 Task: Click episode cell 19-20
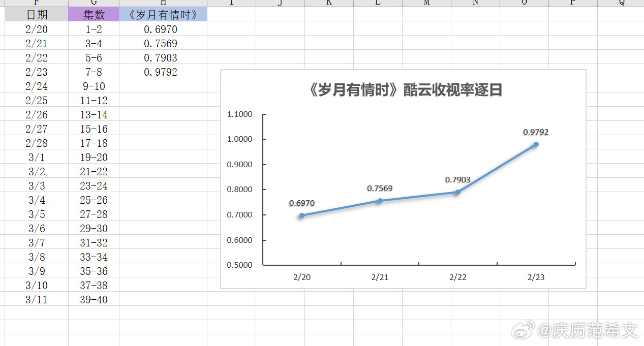point(94,157)
